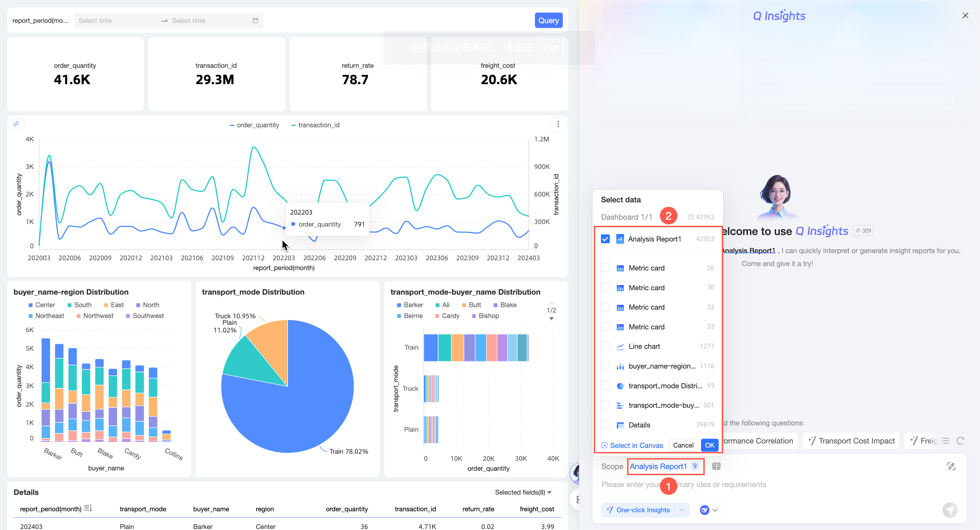Check the Details data checkbox

(605, 424)
